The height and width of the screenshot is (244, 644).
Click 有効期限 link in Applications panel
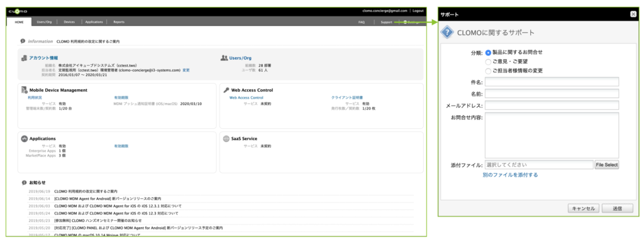pyautogui.click(x=121, y=146)
